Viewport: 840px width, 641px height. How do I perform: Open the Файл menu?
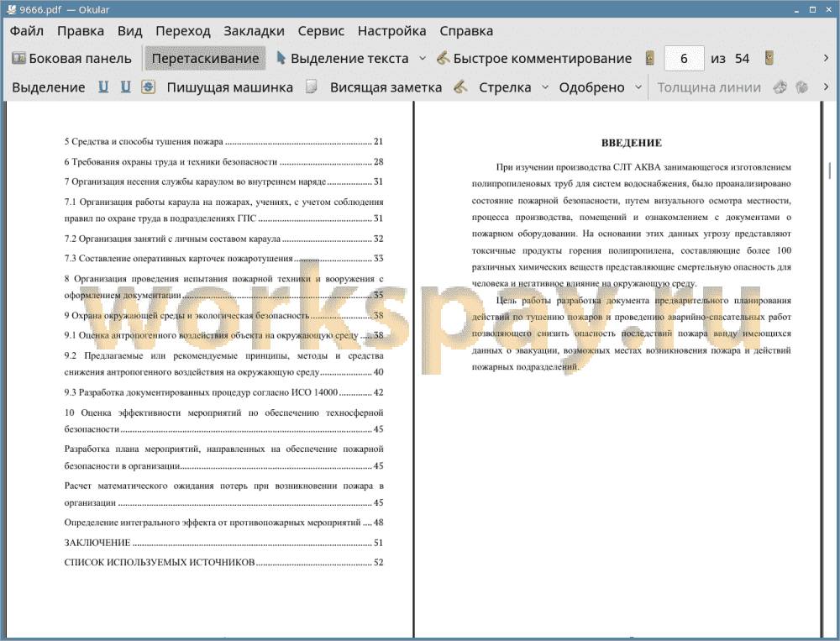coord(27,30)
